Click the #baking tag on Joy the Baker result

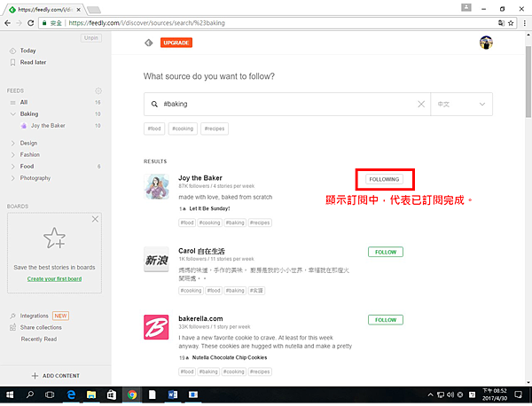pos(235,223)
